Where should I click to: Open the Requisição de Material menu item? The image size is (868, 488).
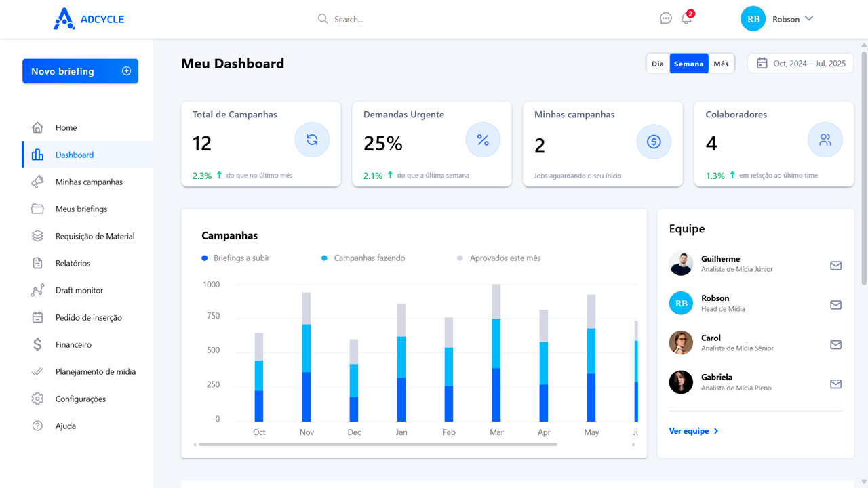(87, 236)
